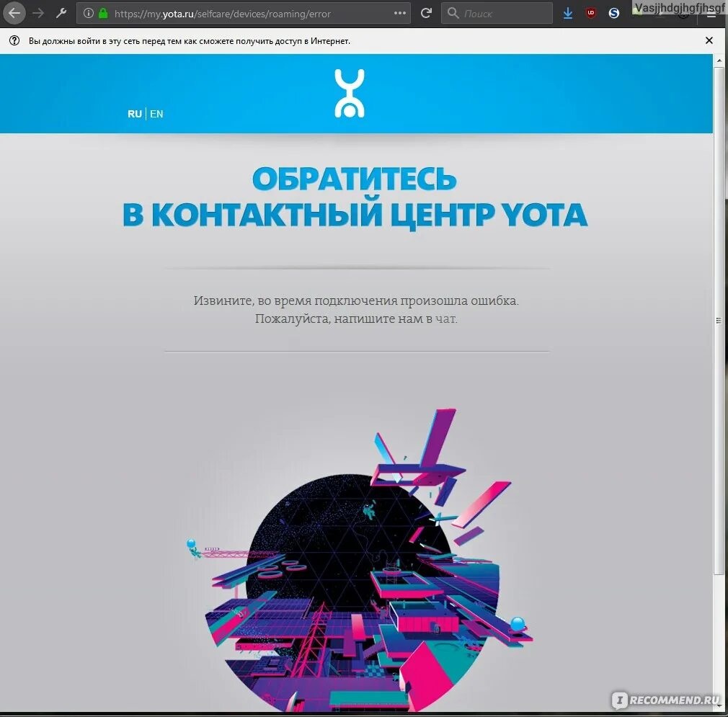Click the scrollbar up arrow
The width and height of the screenshot is (728, 717).
pyautogui.click(x=719, y=61)
